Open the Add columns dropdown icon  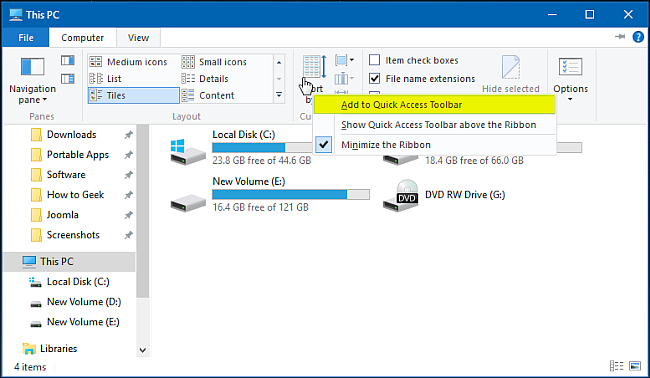[x=344, y=78]
